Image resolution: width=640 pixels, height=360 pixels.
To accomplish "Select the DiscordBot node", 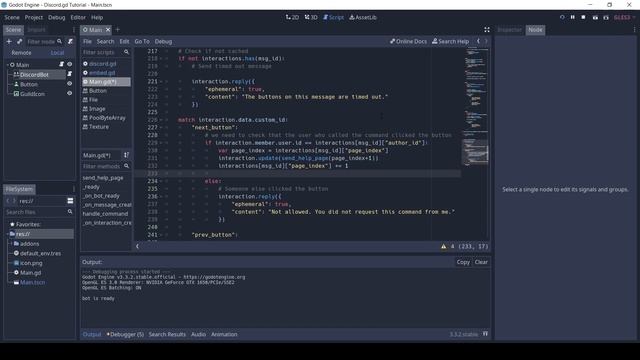I will pyautogui.click(x=34, y=74).
